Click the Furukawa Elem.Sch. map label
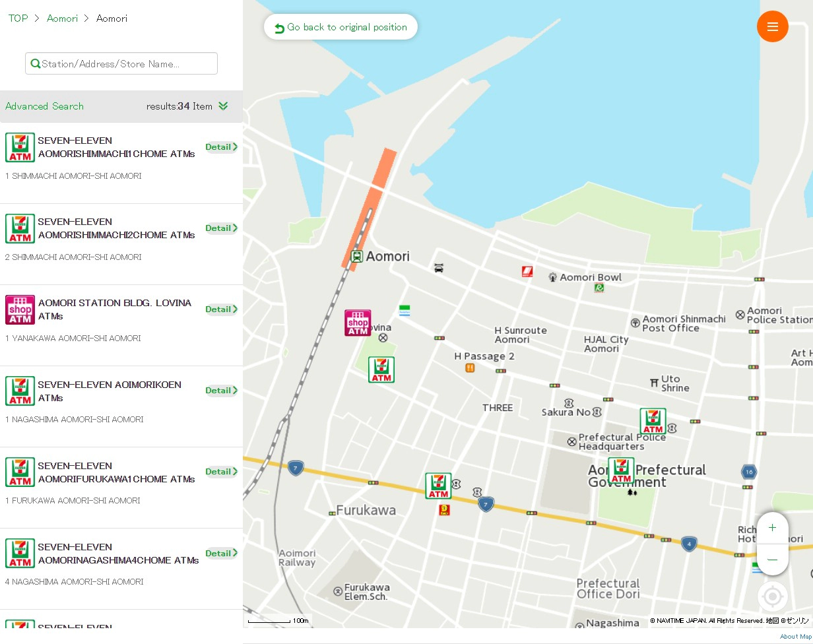813x644 pixels. coord(367,592)
